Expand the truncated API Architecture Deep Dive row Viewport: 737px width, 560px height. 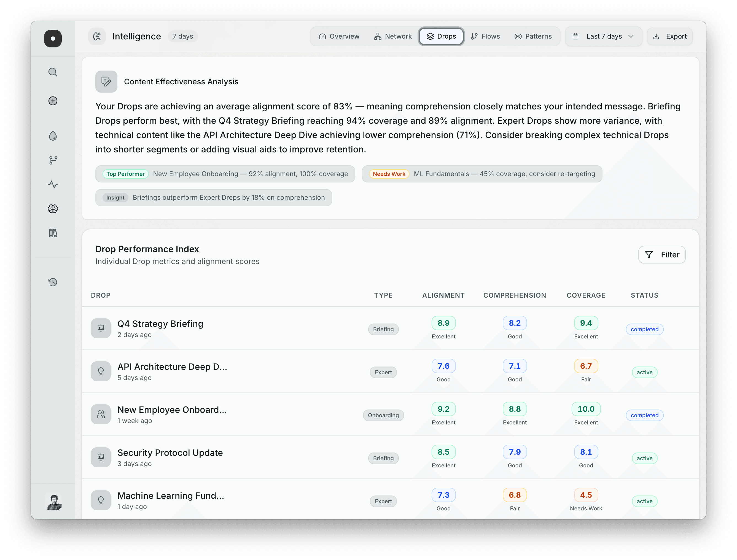tap(172, 366)
